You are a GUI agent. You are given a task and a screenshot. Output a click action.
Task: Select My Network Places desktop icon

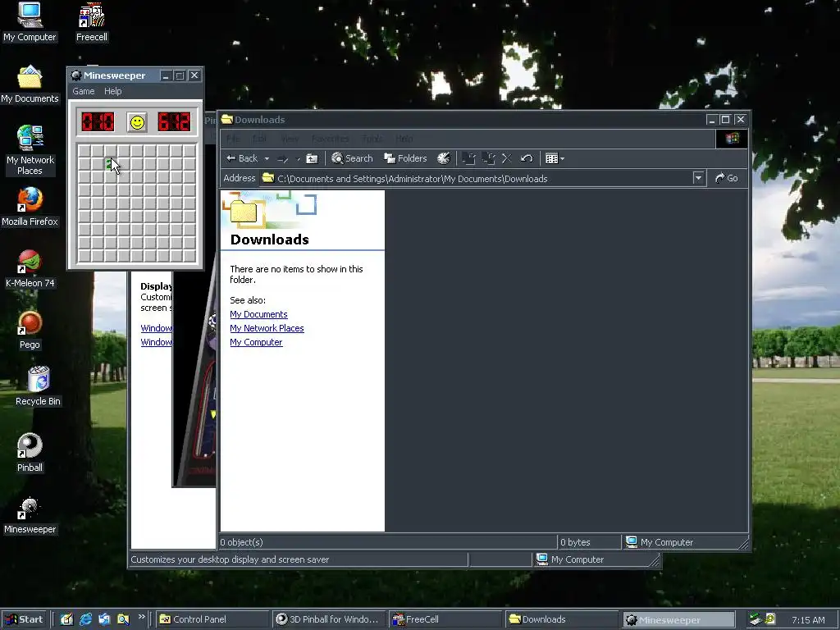[x=30, y=150]
